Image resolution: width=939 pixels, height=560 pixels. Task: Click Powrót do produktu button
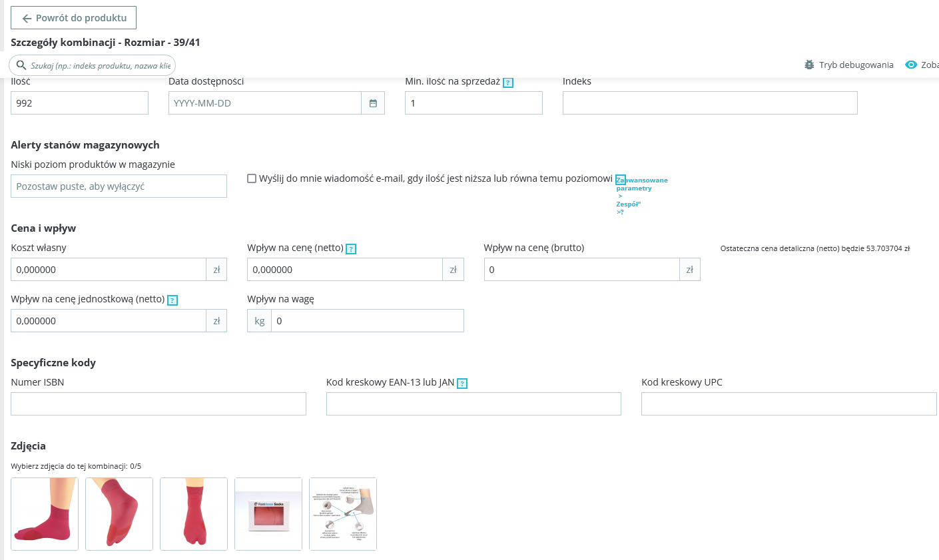[x=73, y=18]
